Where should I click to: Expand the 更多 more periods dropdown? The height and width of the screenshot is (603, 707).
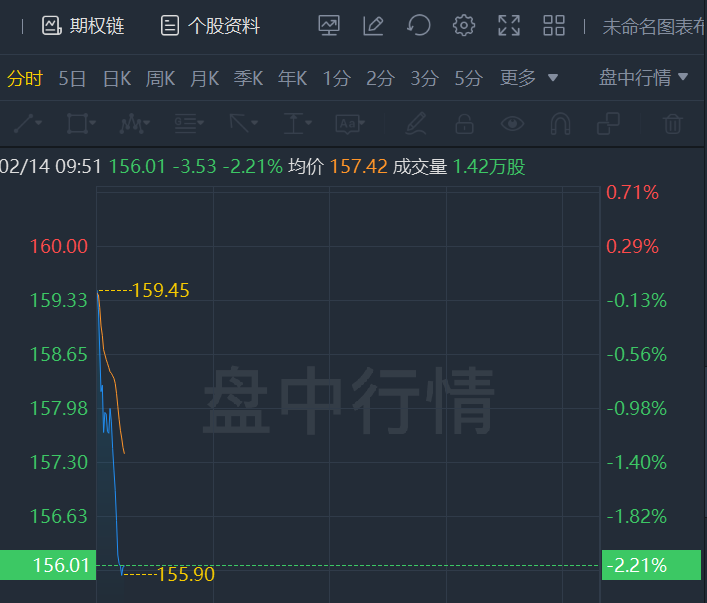528,78
